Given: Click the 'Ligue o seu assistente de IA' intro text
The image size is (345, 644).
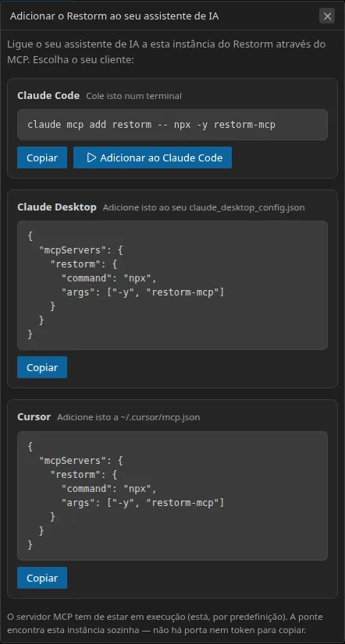Looking at the screenshot, I should 166,51.
